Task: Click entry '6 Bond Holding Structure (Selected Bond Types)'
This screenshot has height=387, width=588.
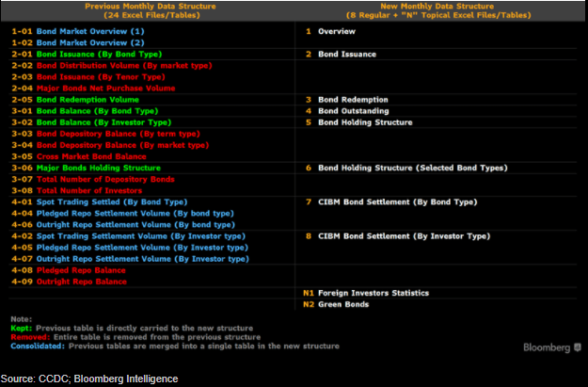Action: coord(406,168)
